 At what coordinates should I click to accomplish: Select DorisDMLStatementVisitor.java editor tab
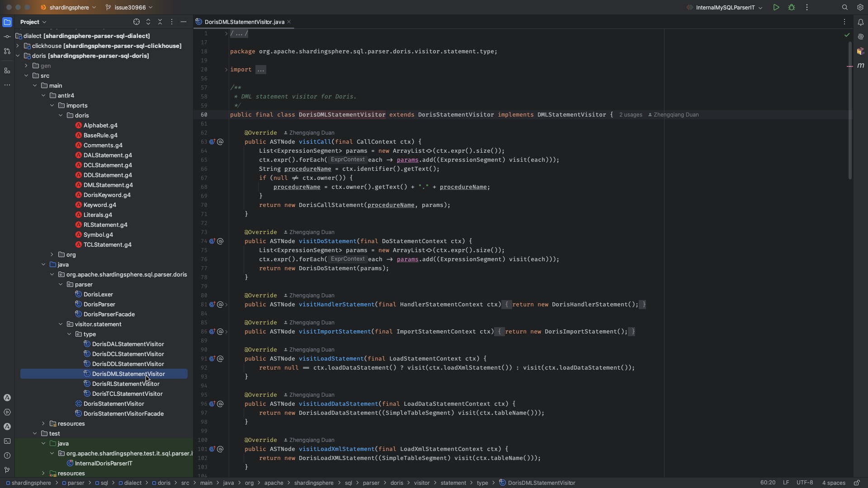(x=244, y=22)
